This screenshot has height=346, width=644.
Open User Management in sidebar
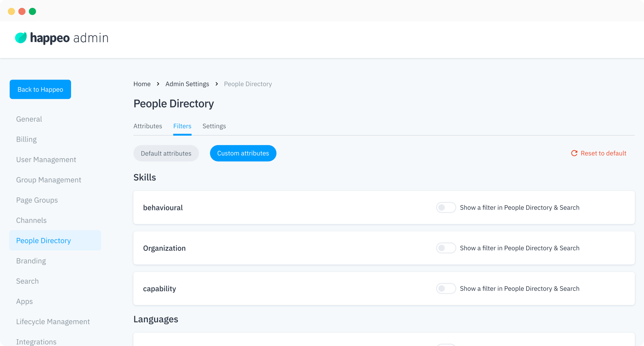[x=46, y=160]
